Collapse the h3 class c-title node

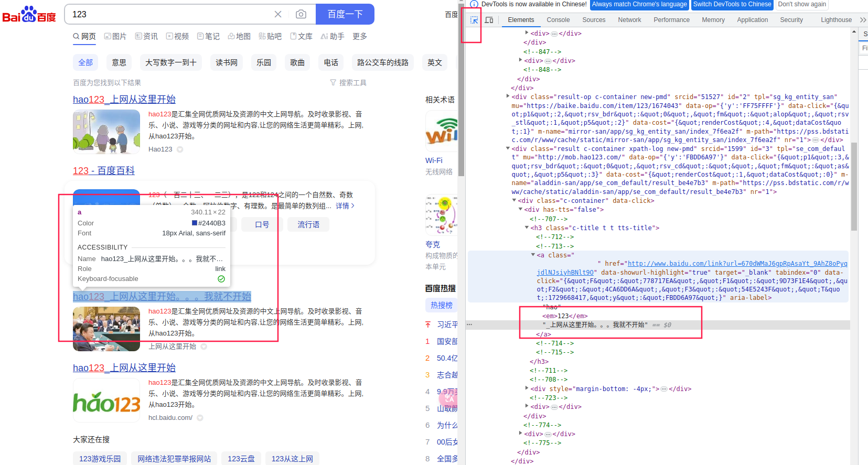click(527, 228)
